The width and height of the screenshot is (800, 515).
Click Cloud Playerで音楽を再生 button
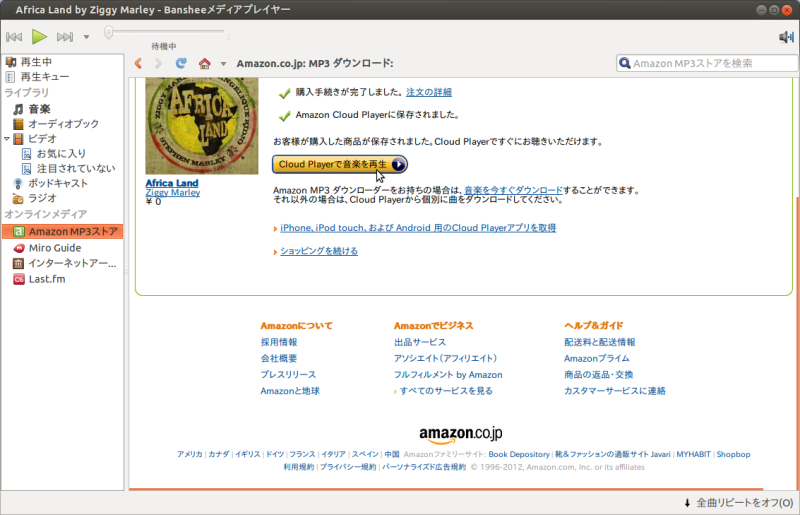(x=339, y=164)
